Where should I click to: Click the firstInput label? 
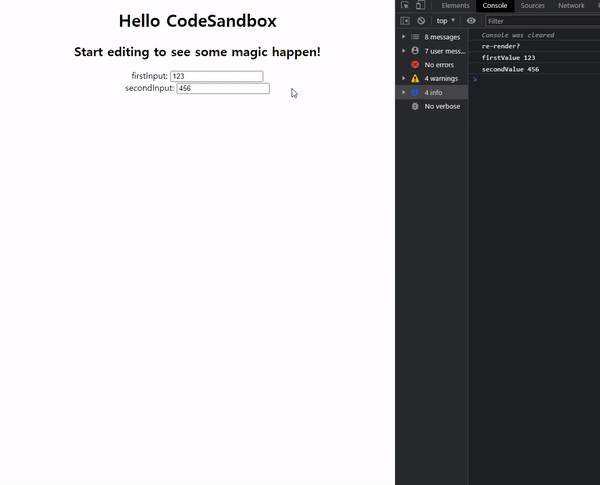pos(150,76)
